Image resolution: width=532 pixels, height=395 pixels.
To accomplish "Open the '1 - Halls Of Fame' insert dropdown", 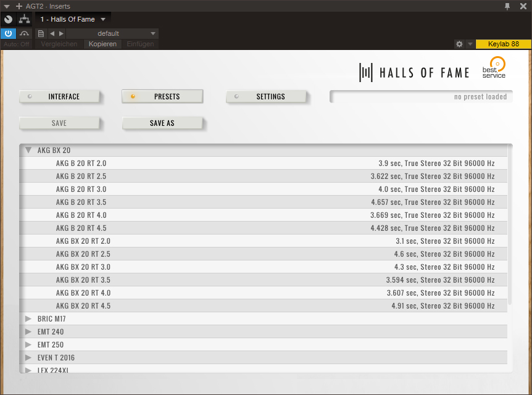I will coord(73,19).
